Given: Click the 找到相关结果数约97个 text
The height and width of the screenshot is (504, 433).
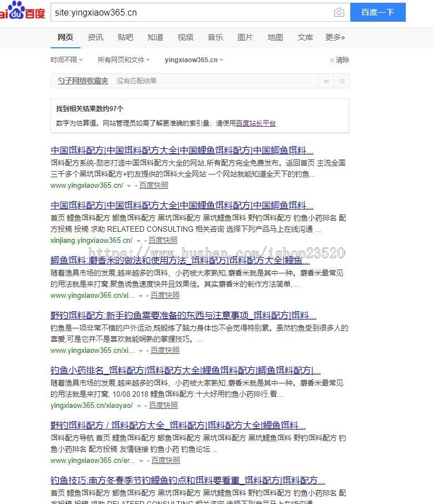Looking at the screenshot, I should [x=89, y=109].
